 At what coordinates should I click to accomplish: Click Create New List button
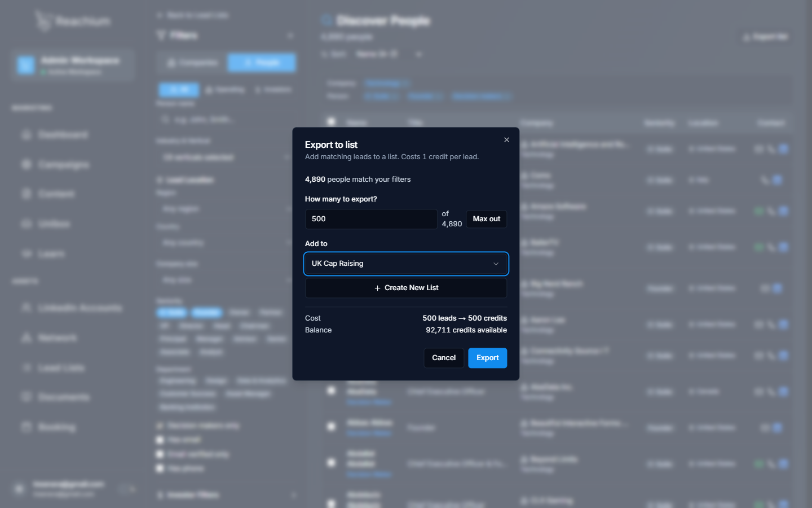[x=406, y=288]
